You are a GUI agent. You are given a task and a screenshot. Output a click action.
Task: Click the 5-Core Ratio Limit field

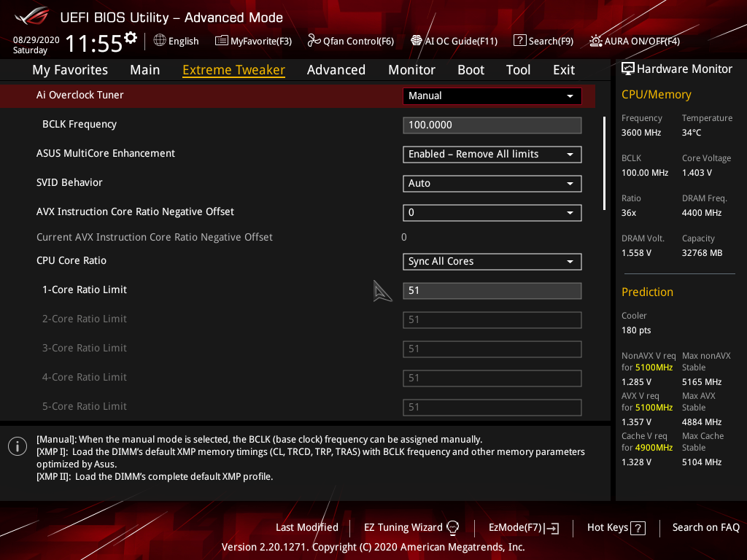(x=492, y=407)
